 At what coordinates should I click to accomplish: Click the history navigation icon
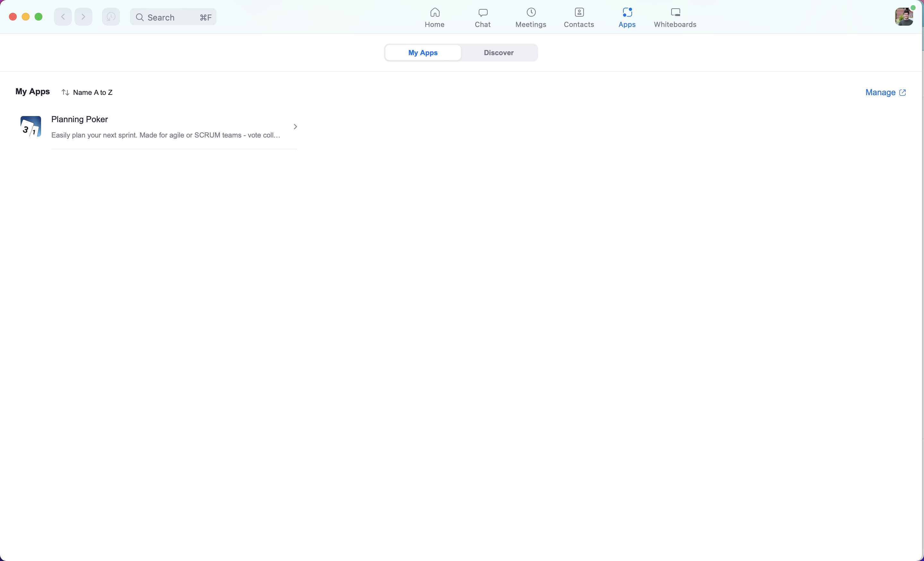(x=111, y=16)
